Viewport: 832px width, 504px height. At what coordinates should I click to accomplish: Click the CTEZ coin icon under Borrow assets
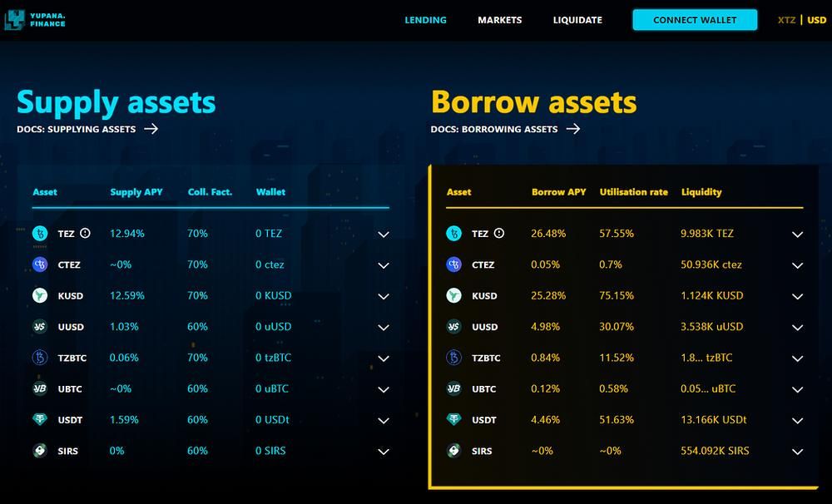(x=454, y=264)
